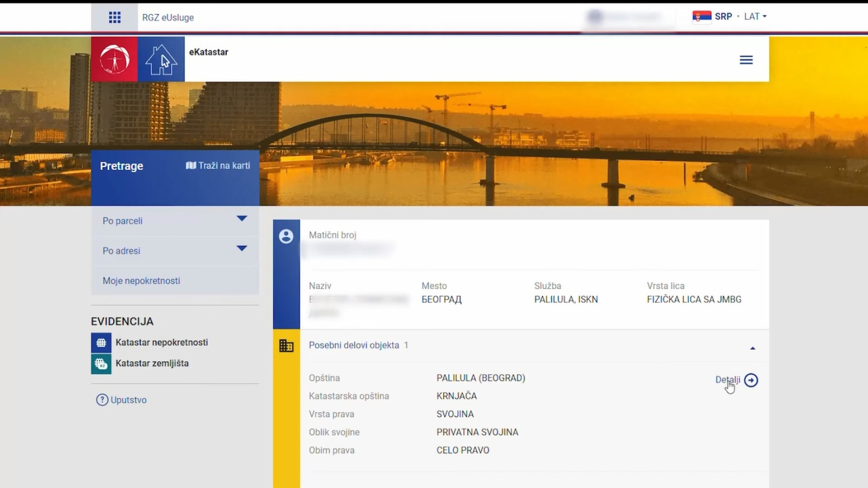Open the LAT language dropdown
Image resolution: width=868 pixels, height=488 pixels.
(754, 16)
